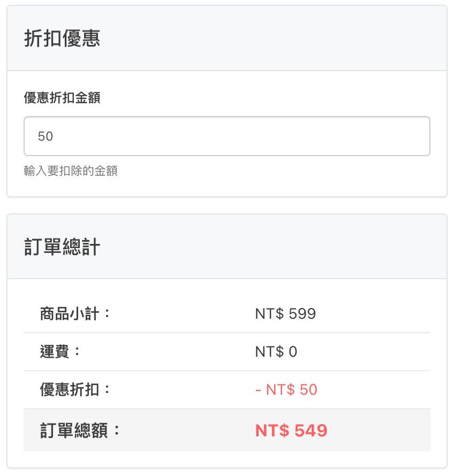454x476 pixels.
Task: Click the red - NT$ 50 discount amount
Action: coord(286,389)
